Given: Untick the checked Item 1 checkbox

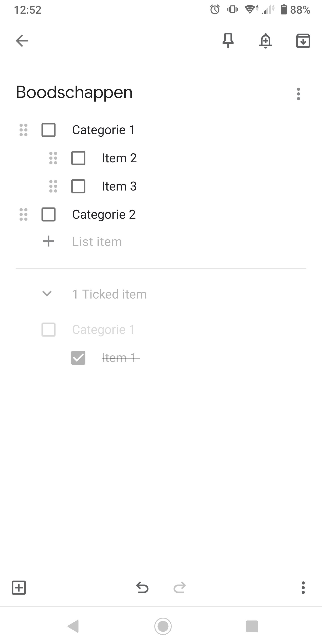Looking at the screenshot, I should (78, 358).
